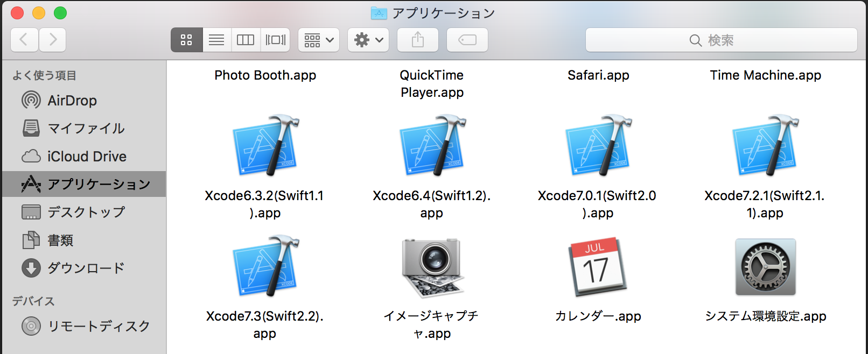Open 書類 in the sidebar
The height and width of the screenshot is (354, 868).
(84, 240)
